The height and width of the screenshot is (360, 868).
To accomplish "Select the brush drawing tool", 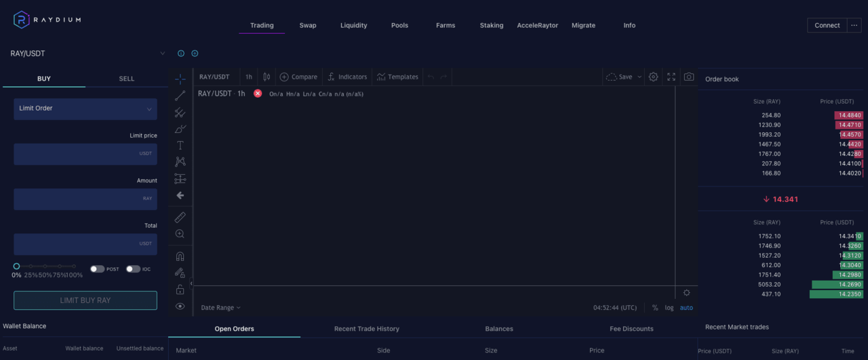I will (180, 129).
